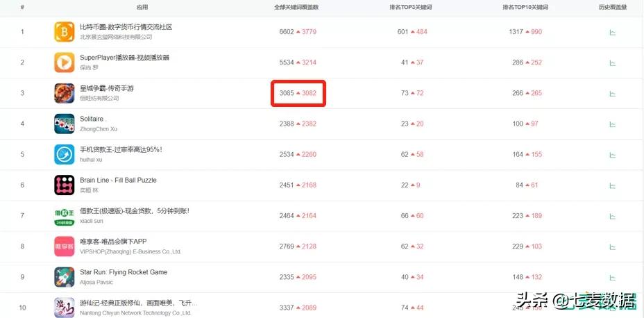Open the 皇城争霸 game icon
644x318 pixels.
coord(65,93)
